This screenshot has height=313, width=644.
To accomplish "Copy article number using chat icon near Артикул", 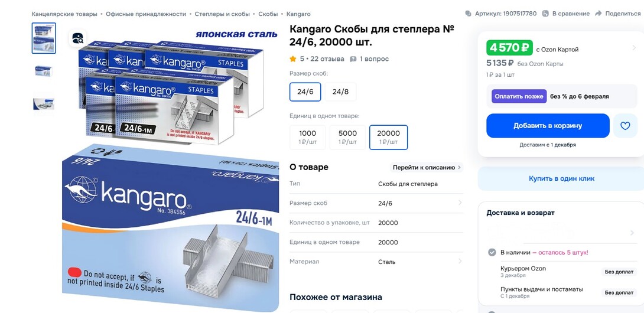I will [x=468, y=14].
